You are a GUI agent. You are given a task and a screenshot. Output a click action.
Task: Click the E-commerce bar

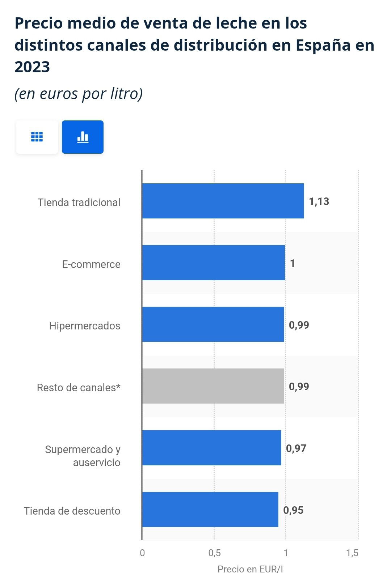(x=214, y=263)
